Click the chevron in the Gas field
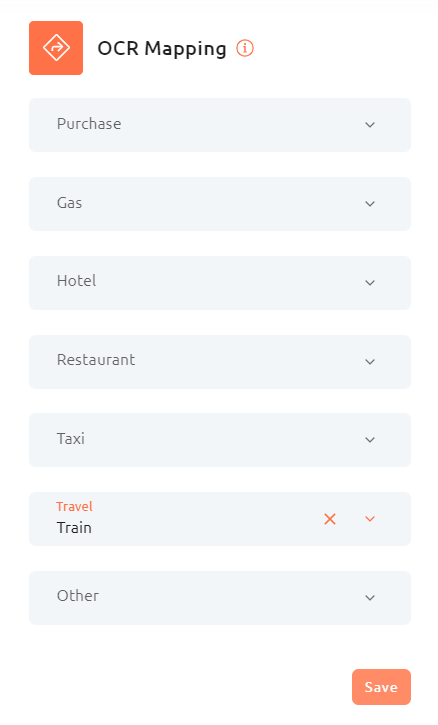 tap(370, 204)
